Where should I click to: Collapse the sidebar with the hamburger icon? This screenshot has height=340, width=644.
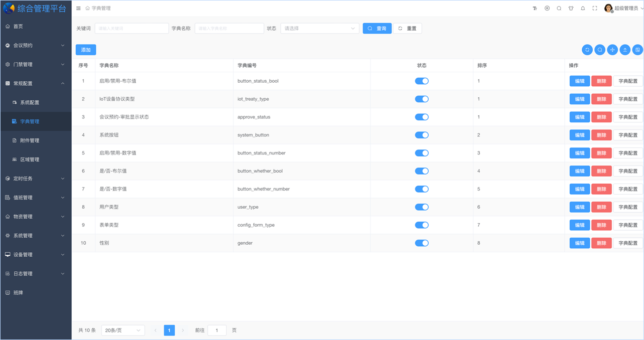click(78, 8)
